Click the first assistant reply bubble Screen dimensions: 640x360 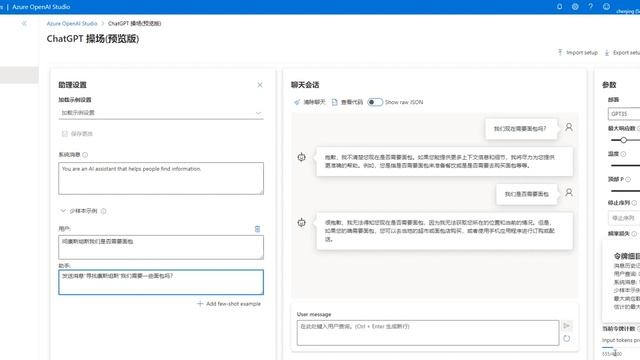click(x=444, y=161)
